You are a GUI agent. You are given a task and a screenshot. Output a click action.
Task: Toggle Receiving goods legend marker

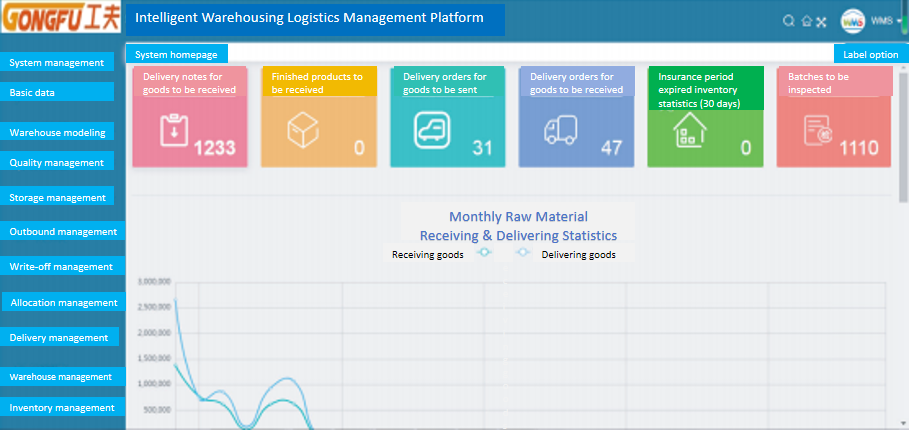[x=484, y=253]
